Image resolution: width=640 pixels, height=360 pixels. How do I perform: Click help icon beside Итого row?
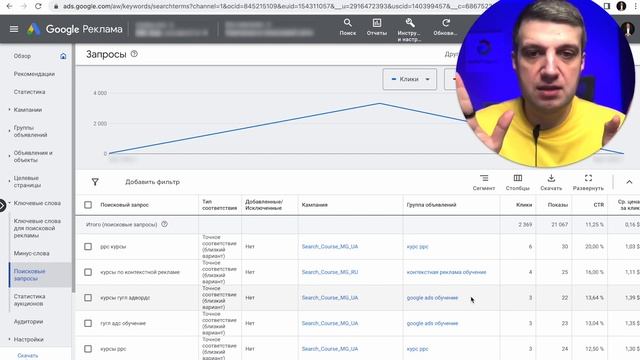pyautogui.click(x=164, y=224)
